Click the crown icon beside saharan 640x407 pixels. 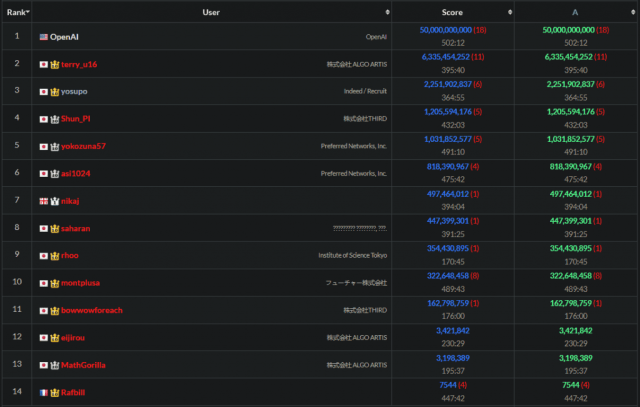(55, 229)
